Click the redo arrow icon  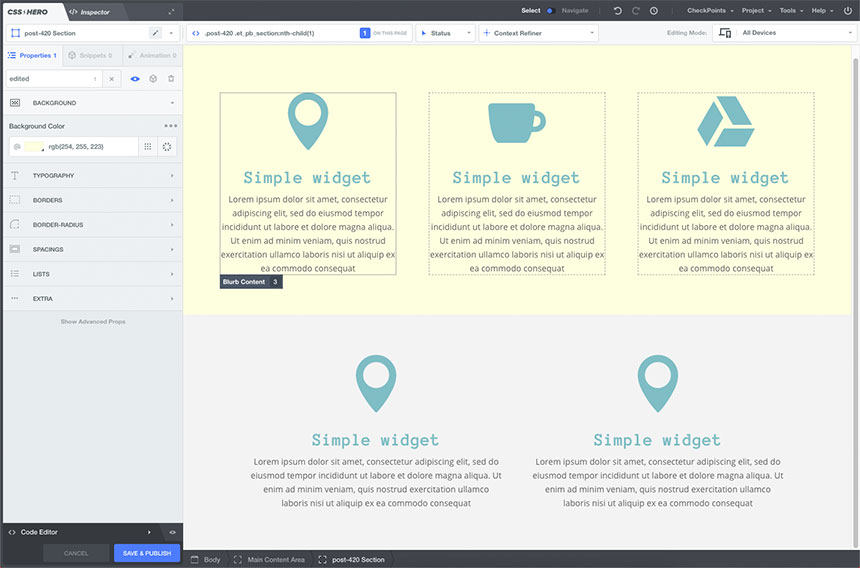click(636, 10)
